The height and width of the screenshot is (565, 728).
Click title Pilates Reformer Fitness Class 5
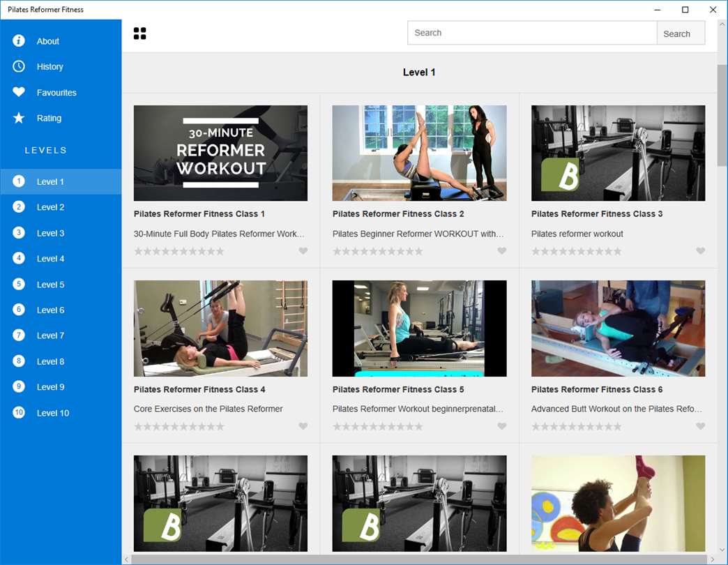[x=398, y=389]
